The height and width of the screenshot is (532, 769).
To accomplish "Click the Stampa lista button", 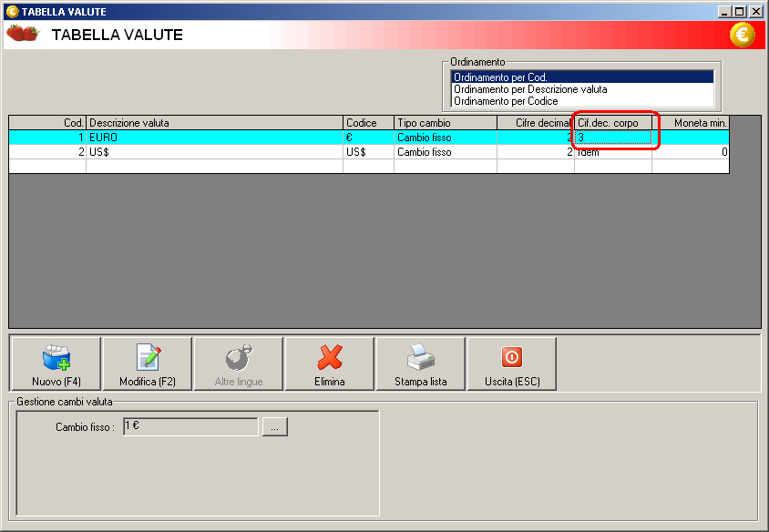I will [x=420, y=363].
